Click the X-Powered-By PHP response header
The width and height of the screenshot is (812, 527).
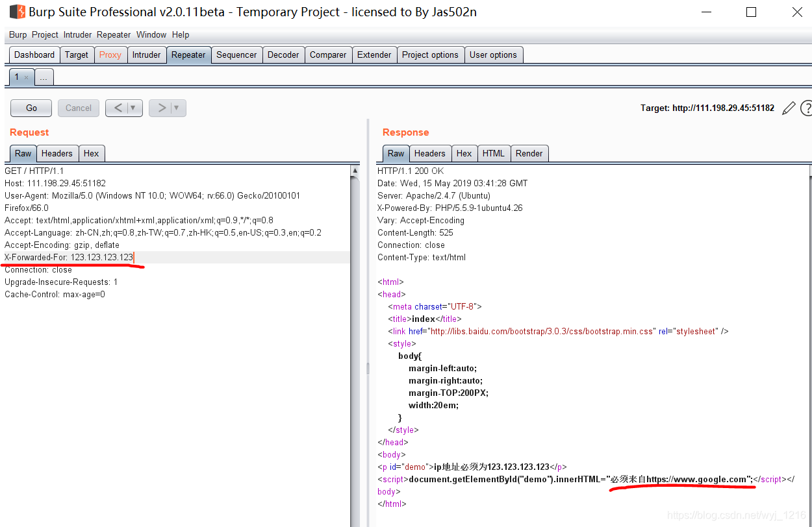[450, 208]
